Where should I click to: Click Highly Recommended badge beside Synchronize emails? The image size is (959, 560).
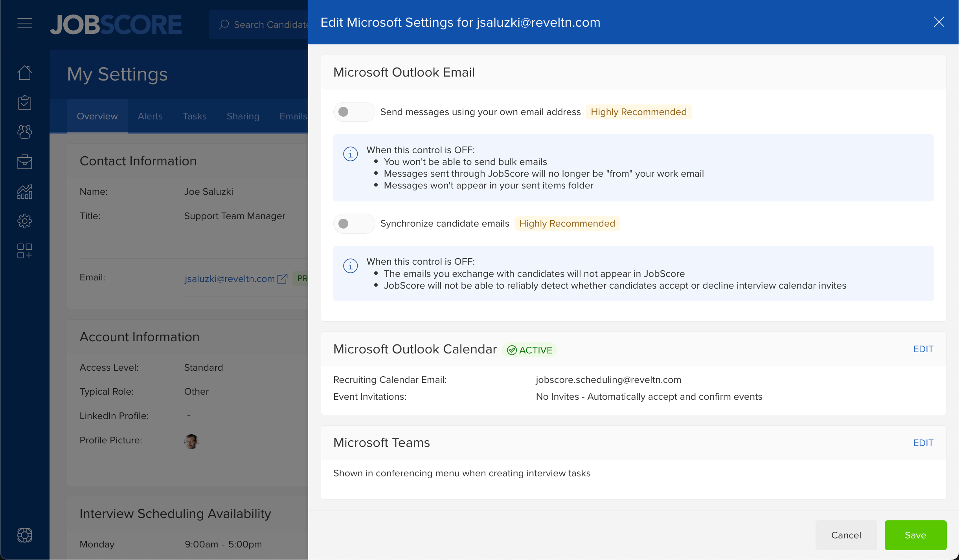pos(567,223)
